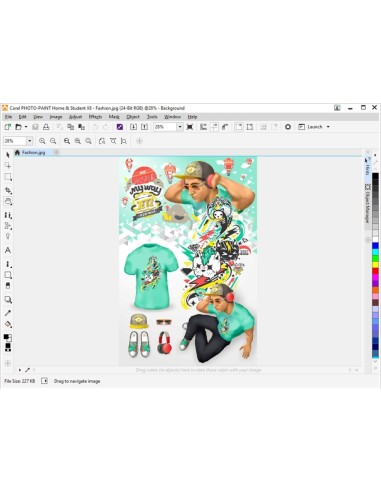Open the File menu

click(8, 117)
